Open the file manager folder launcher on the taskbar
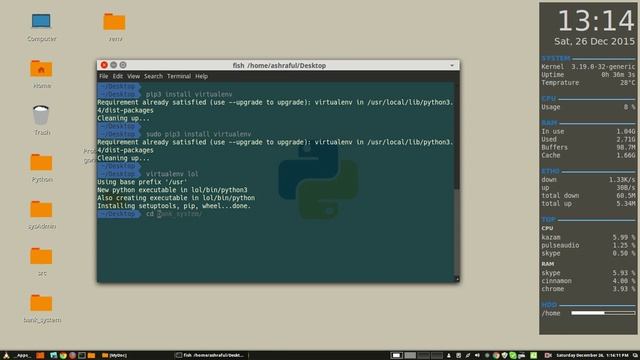The height and width of the screenshot is (360, 640). 91,356
